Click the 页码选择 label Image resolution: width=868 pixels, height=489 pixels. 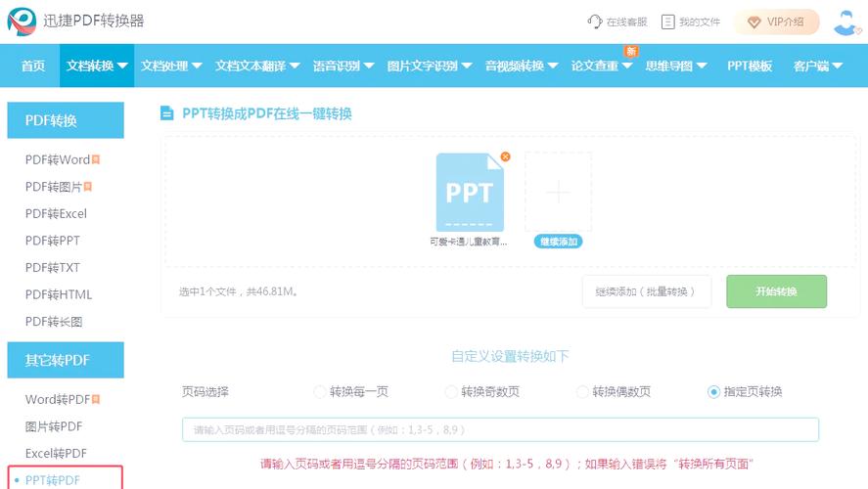pyautogui.click(x=206, y=392)
